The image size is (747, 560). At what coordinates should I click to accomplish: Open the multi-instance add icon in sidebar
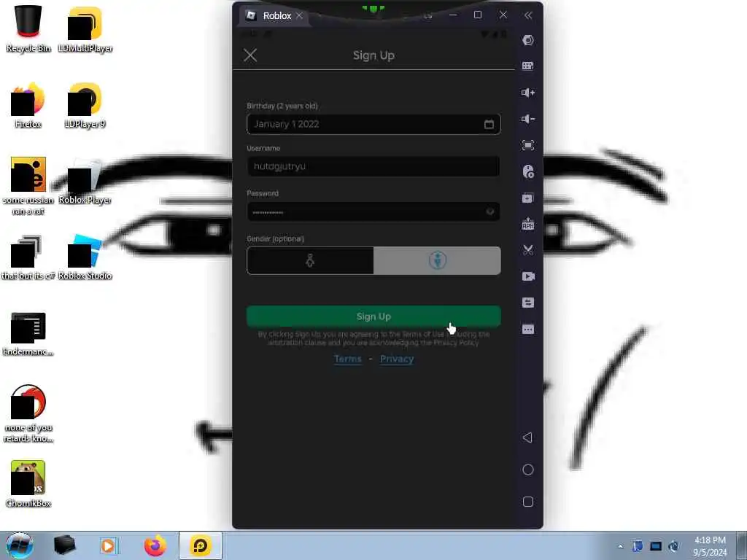pyautogui.click(x=528, y=198)
